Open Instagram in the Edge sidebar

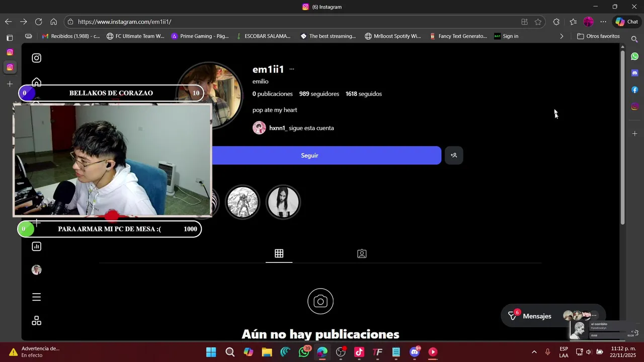635,107
